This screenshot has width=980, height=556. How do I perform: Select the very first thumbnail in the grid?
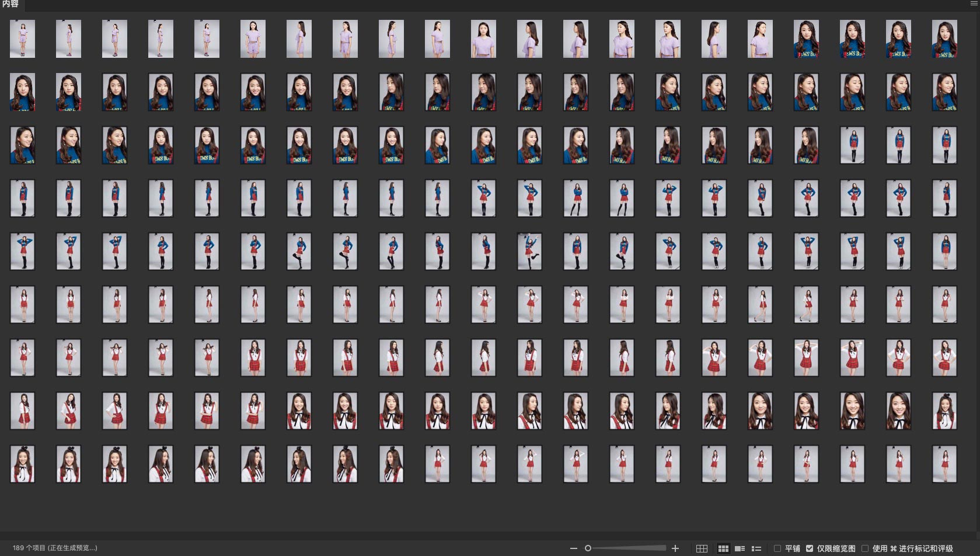click(x=22, y=39)
